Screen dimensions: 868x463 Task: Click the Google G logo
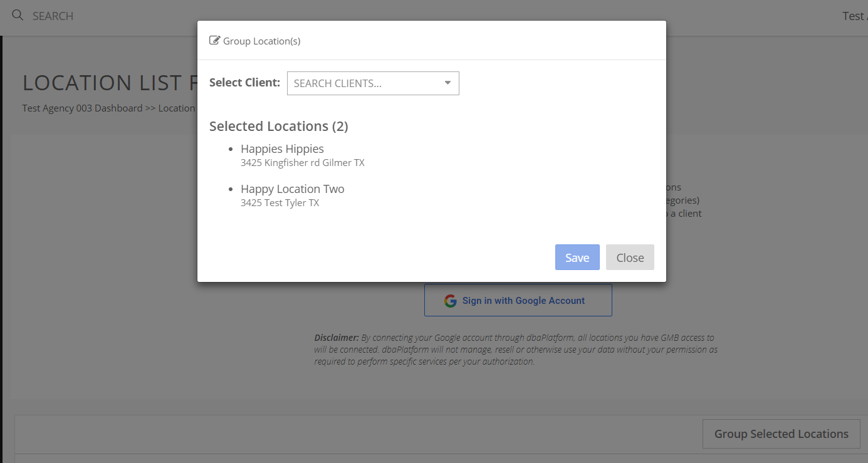coord(450,301)
